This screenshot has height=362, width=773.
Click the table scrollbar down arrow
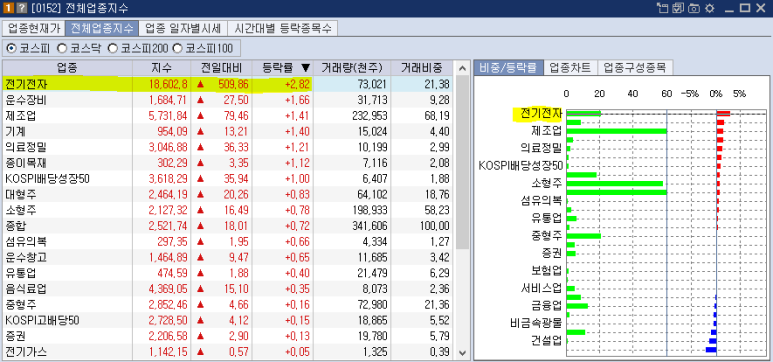(462, 353)
